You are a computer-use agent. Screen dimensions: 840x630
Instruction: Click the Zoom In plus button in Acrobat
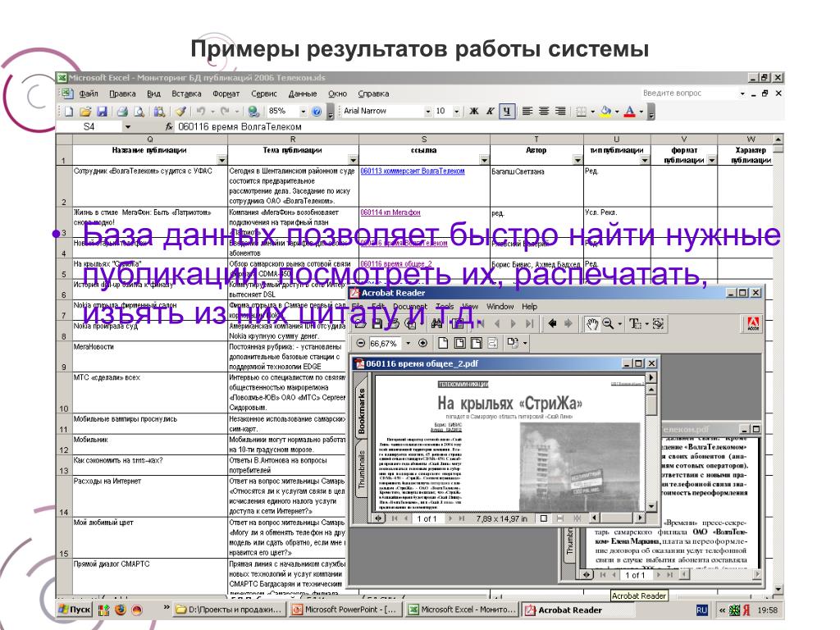pos(422,344)
